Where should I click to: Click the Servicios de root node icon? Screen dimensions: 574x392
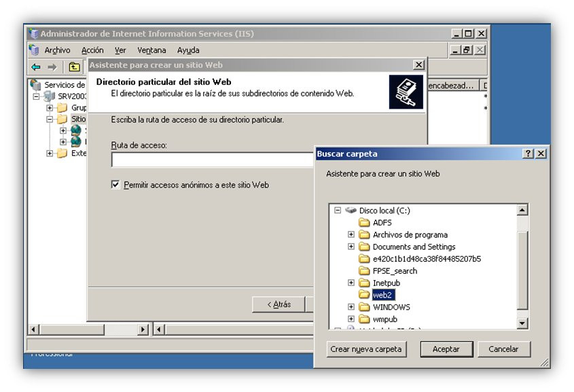[36, 84]
